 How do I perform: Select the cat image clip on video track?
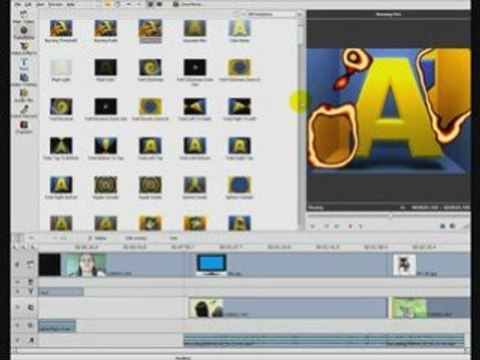[404, 265]
